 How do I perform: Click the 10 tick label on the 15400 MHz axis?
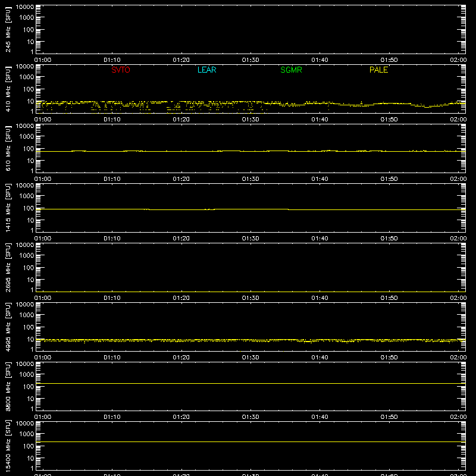(x=31, y=458)
